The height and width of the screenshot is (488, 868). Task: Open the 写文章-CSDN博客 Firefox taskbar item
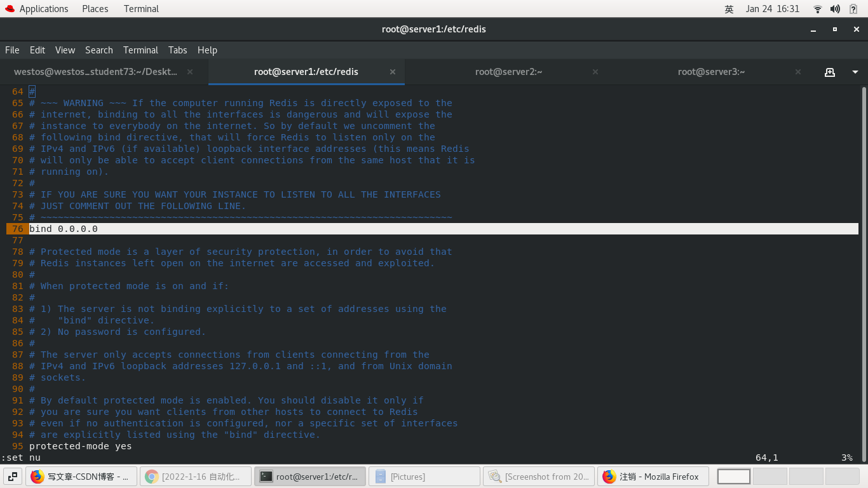81,477
